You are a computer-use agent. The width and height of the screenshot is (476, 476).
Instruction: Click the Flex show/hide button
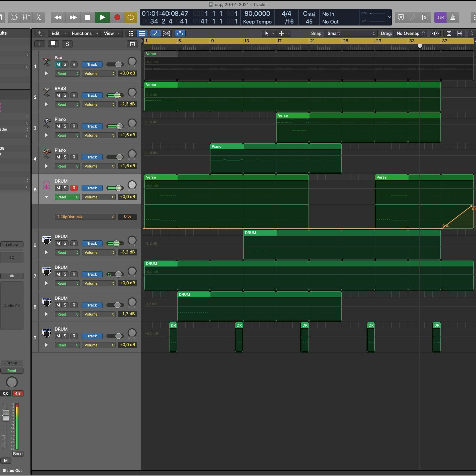(166, 33)
